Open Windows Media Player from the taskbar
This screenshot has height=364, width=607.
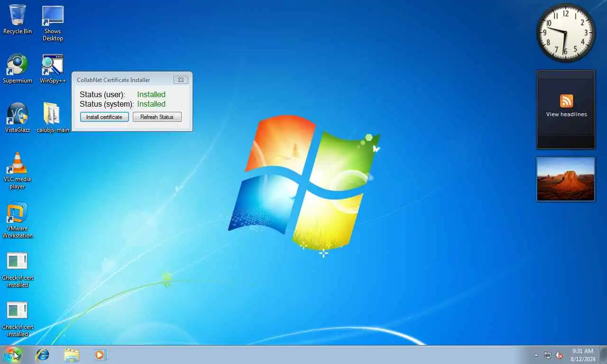(100, 355)
